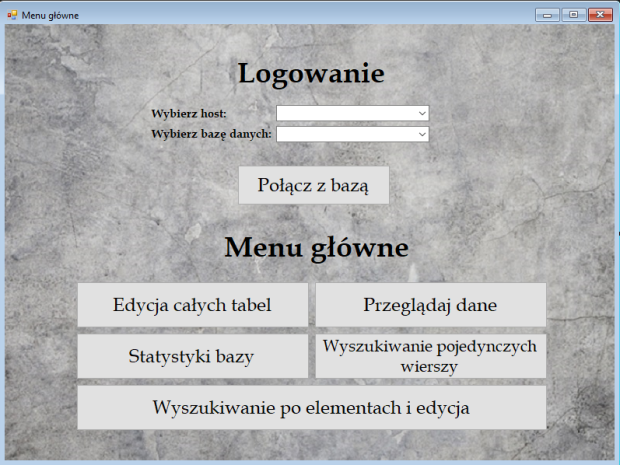The height and width of the screenshot is (465, 620).
Task: Click the Wybierz host: label
Action: pos(189,114)
